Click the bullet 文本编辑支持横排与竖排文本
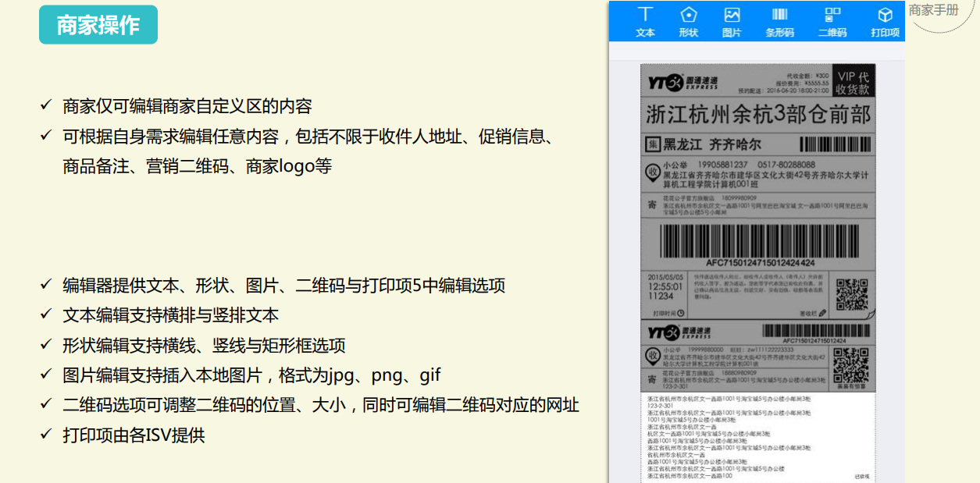The image size is (980, 483). (x=170, y=315)
